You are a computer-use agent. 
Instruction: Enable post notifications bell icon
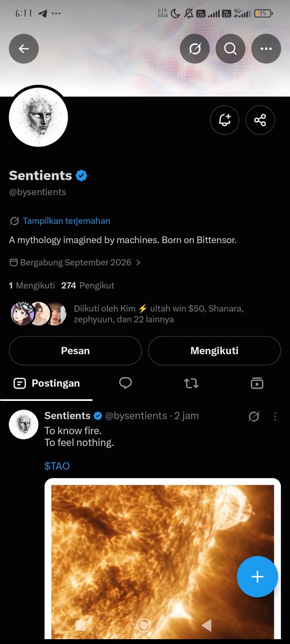point(224,120)
